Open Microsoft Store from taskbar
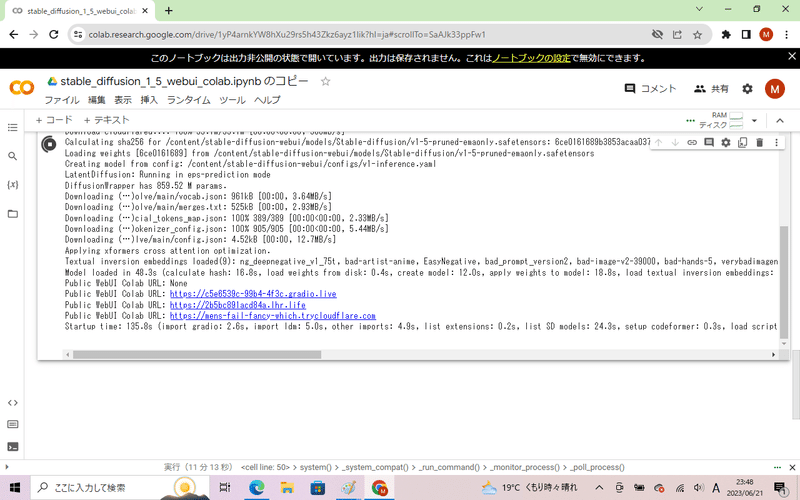 (317, 488)
